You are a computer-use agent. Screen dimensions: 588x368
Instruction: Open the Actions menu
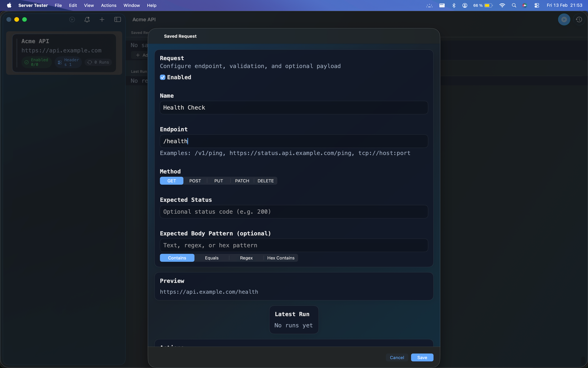(109, 5)
